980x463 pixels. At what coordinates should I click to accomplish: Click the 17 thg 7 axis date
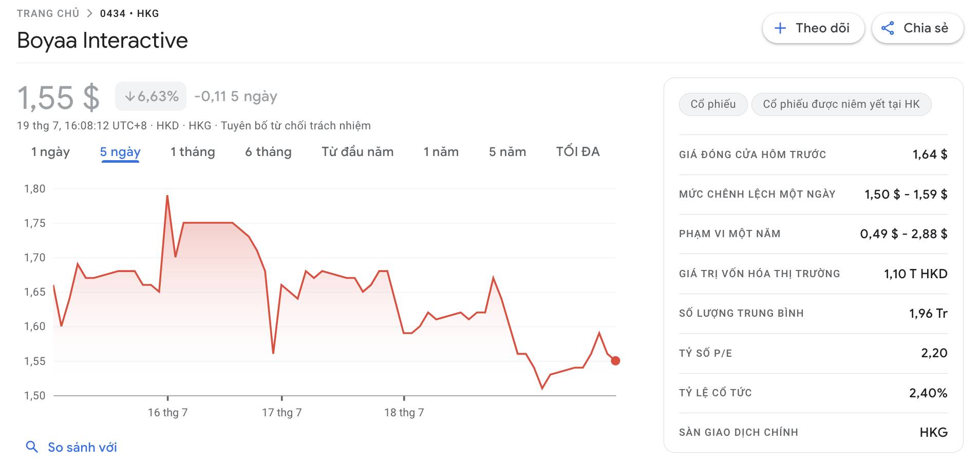pos(282,413)
